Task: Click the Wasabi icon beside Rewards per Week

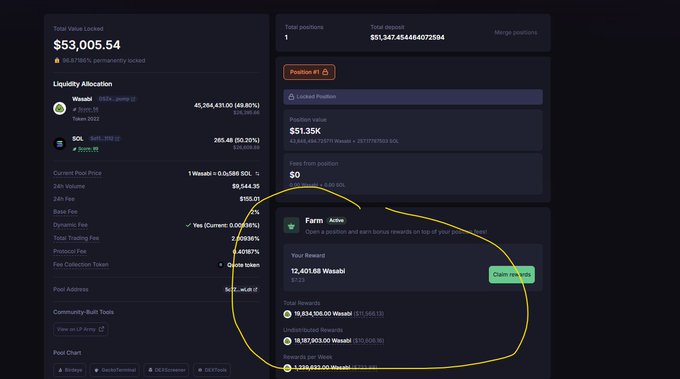Action: [287, 368]
